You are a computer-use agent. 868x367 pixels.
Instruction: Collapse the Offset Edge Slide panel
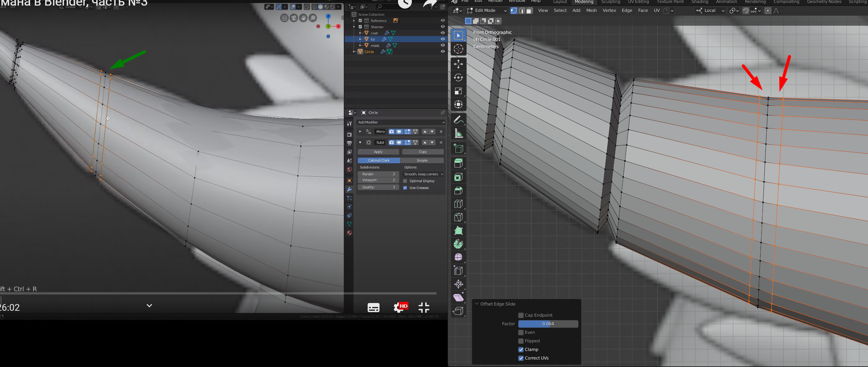coord(477,304)
